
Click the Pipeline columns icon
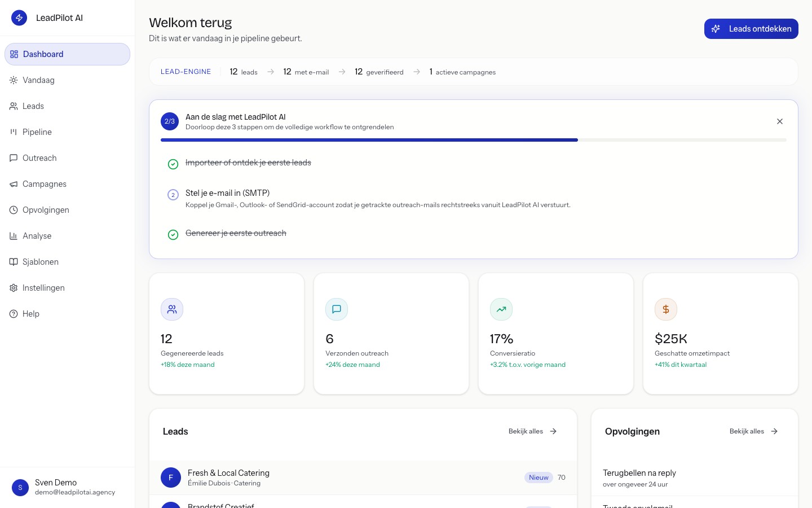(14, 132)
